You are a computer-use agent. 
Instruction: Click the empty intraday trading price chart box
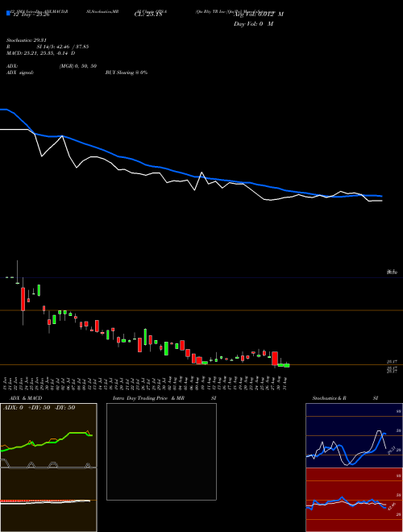click(x=161, y=451)
